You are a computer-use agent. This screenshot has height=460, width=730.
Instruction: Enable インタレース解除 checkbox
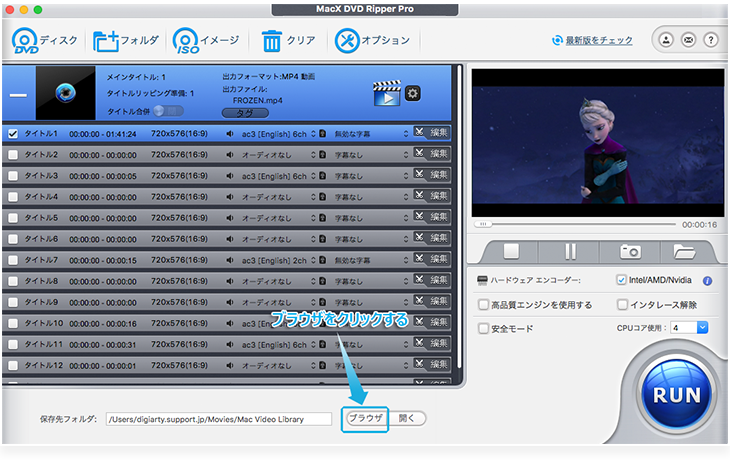pos(622,305)
